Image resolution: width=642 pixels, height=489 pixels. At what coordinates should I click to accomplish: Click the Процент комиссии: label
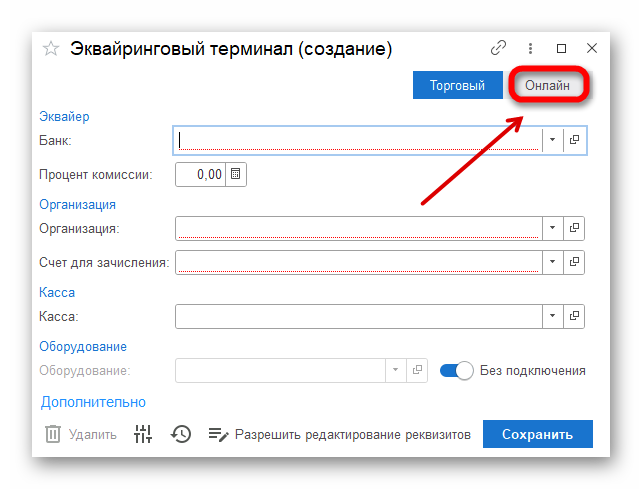coord(95,174)
